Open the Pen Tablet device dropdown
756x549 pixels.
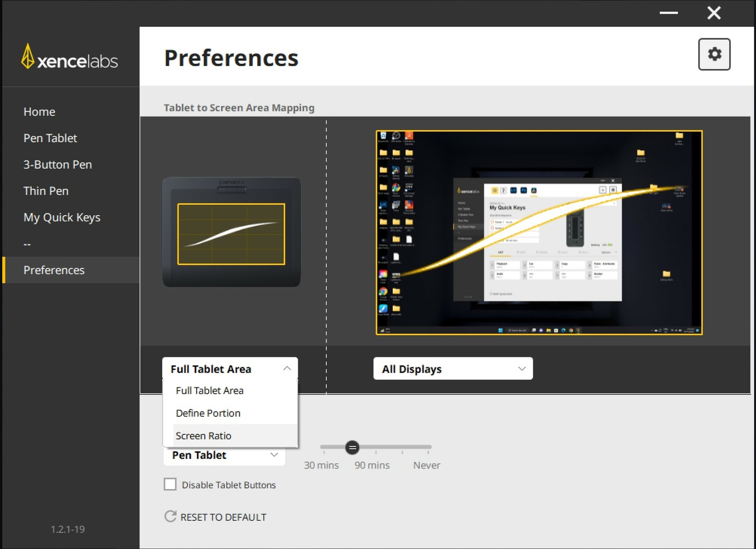tap(225, 456)
